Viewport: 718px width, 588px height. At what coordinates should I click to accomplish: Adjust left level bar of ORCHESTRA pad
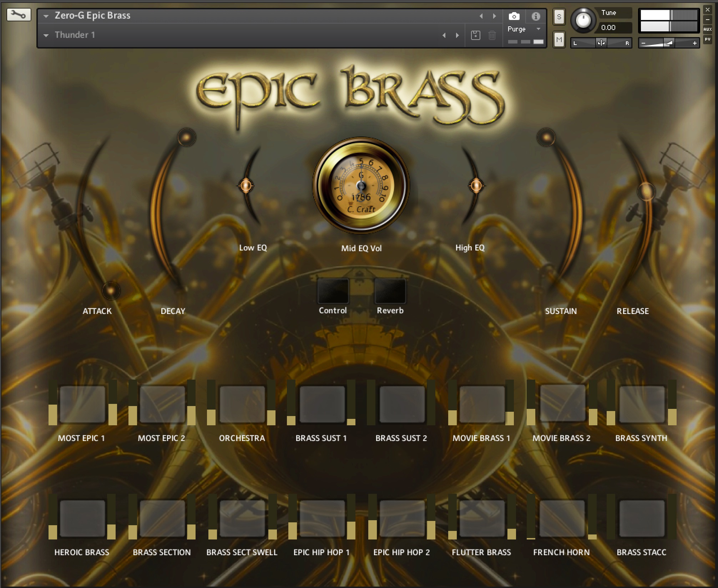[211, 402]
